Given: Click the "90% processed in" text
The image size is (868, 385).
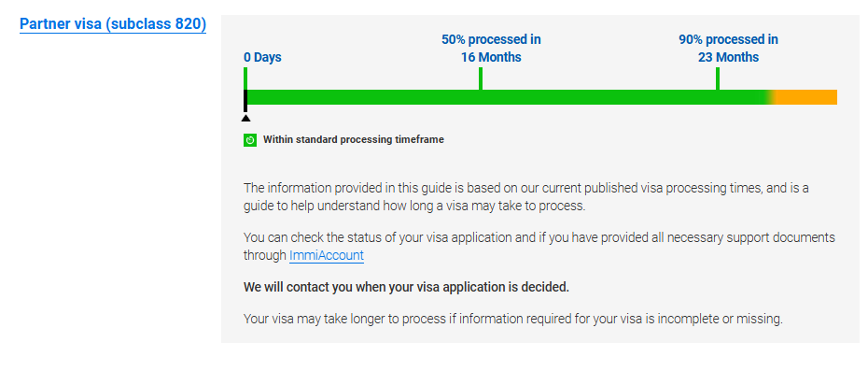Looking at the screenshot, I should (728, 39).
